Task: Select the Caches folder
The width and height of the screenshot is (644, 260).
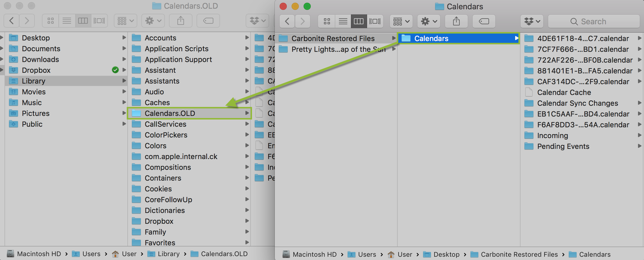Action: 189,102
